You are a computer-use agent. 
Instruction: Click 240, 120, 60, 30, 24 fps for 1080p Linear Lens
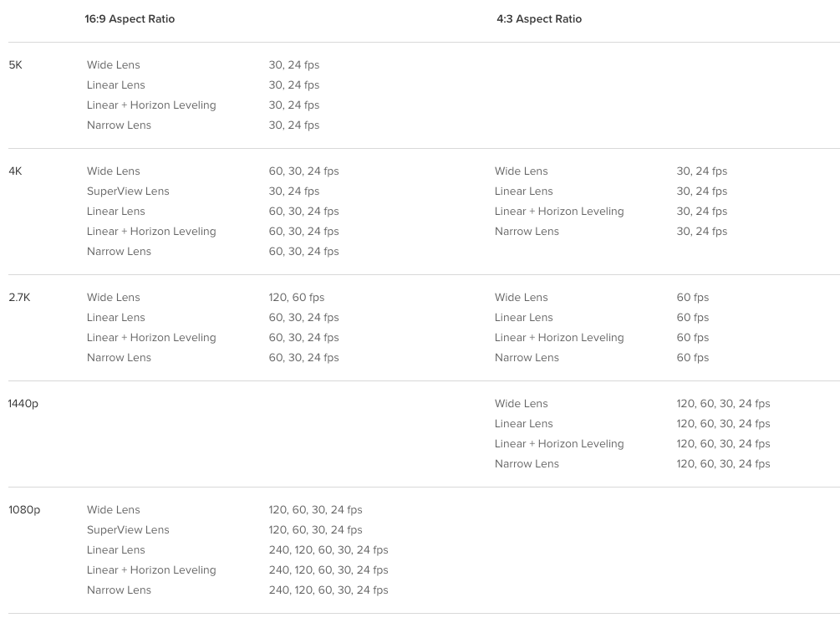328,549
